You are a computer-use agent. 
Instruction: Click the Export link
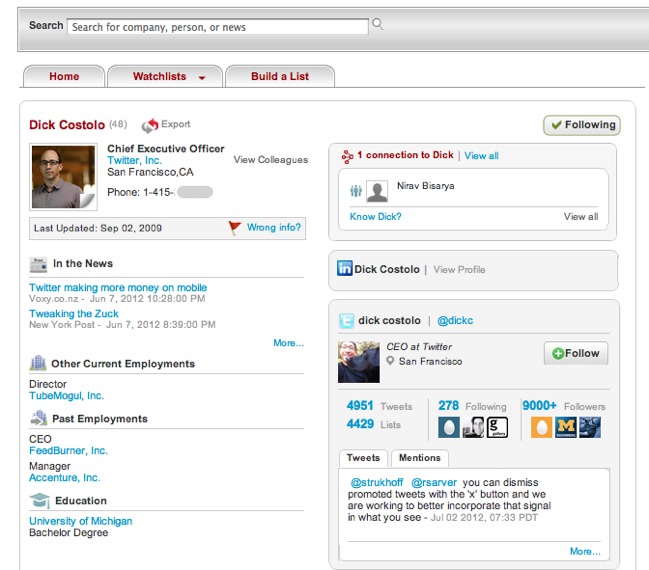click(x=175, y=124)
